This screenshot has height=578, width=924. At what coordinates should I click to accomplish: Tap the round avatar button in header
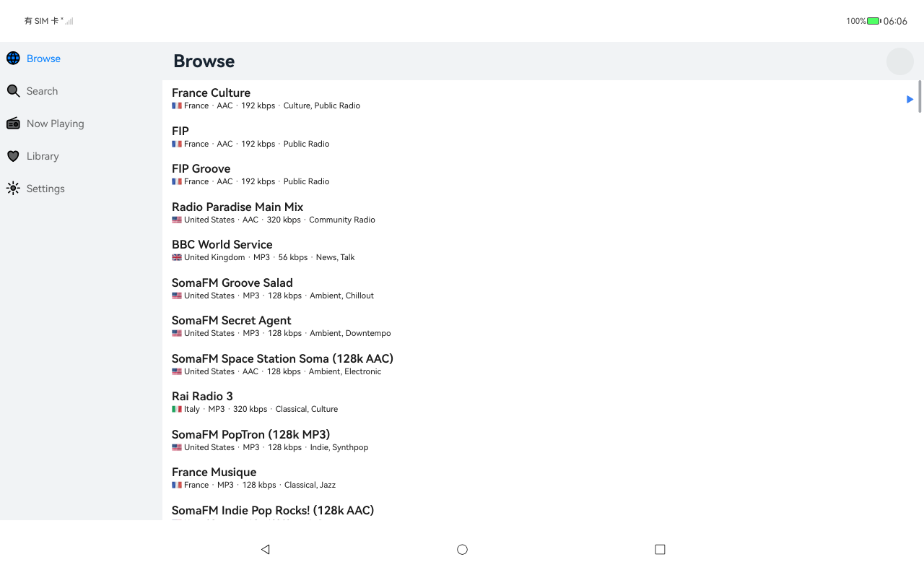click(900, 61)
